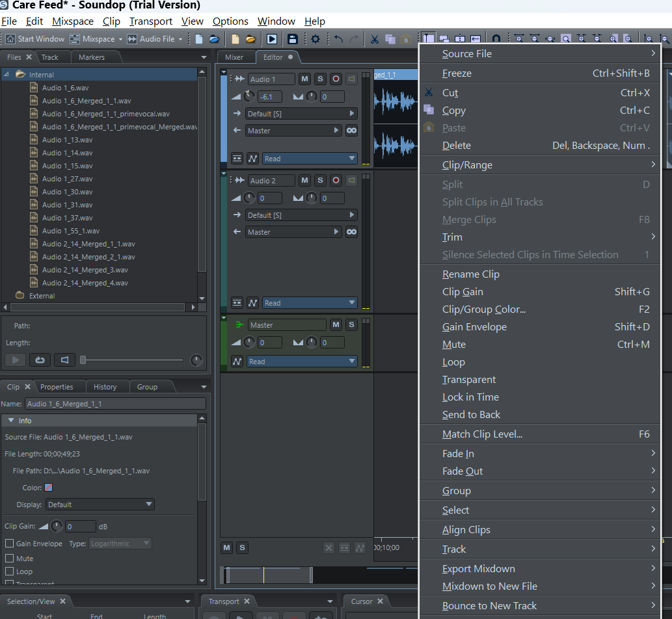Check the Mute checkbox in Clip panel

tap(9, 559)
